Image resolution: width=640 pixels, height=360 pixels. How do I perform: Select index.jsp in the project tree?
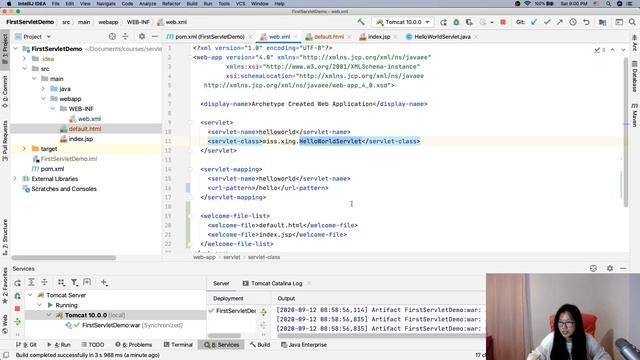pyautogui.click(x=80, y=139)
